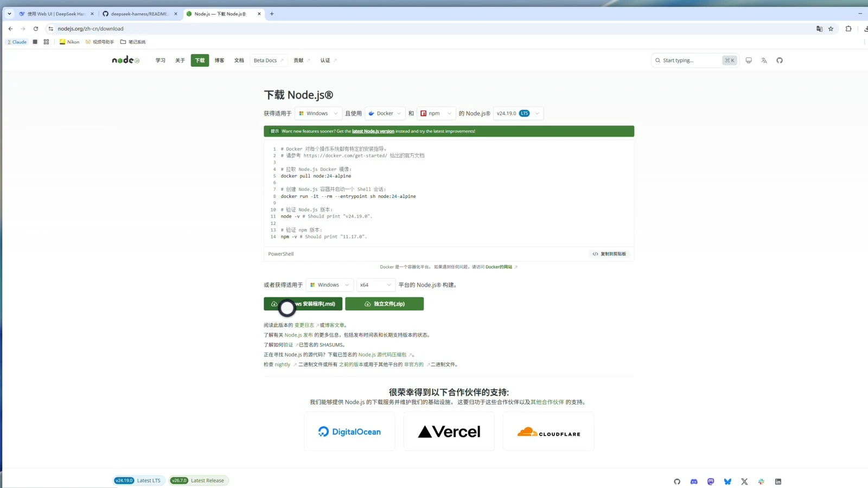Screen dimensions: 868x488
Task: Focus the Start typing search field
Action: 694,60
